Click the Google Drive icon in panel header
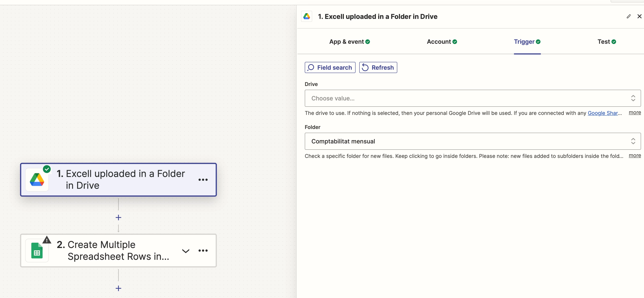Image resolution: width=644 pixels, height=298 pixels. [306, 16]
